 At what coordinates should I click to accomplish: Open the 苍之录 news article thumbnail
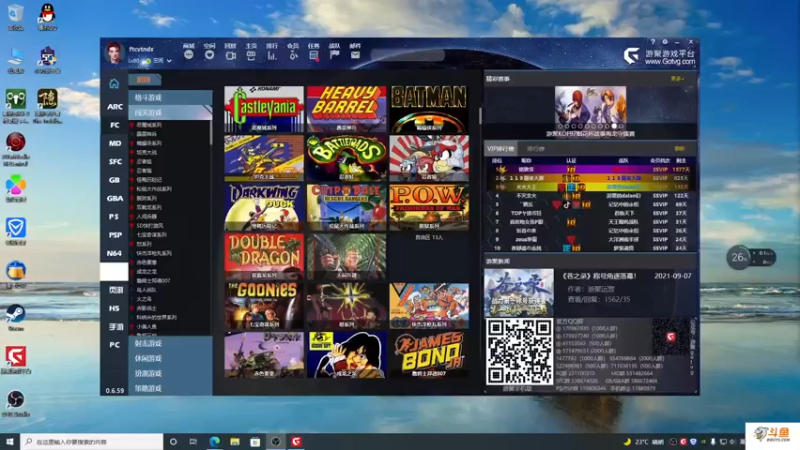point(519,293)
